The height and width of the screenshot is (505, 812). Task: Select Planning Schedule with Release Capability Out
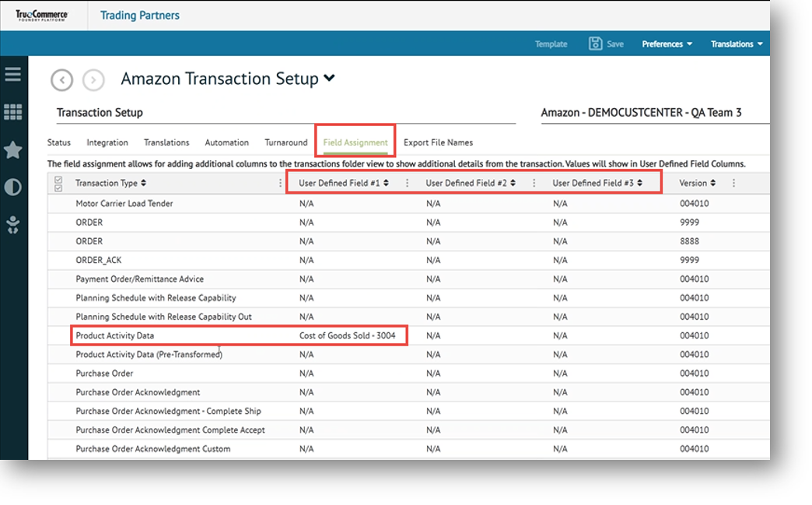(408, 317)
